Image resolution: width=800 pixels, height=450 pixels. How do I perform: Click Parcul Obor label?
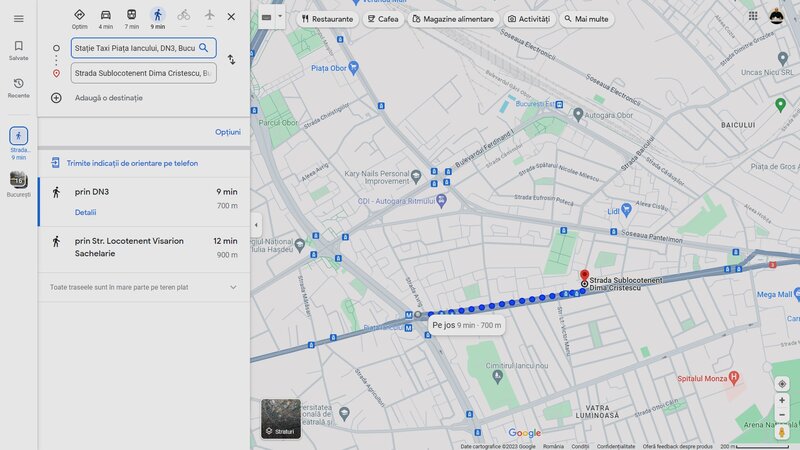click(278, 123)
